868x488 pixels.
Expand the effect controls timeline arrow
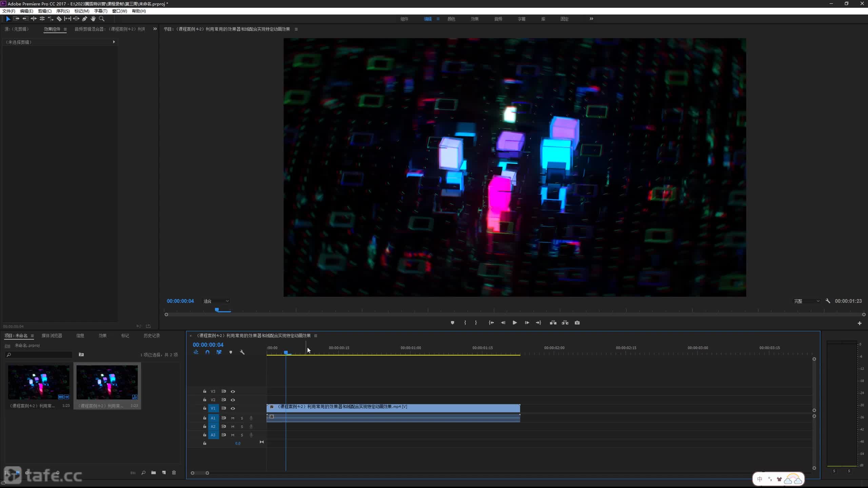114,42
